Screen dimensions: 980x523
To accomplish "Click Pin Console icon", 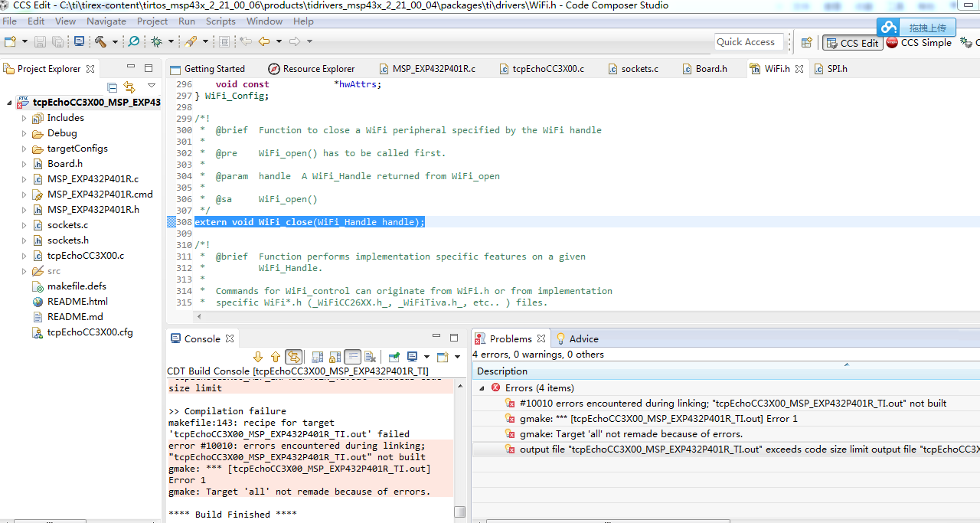I will [394, 357].
